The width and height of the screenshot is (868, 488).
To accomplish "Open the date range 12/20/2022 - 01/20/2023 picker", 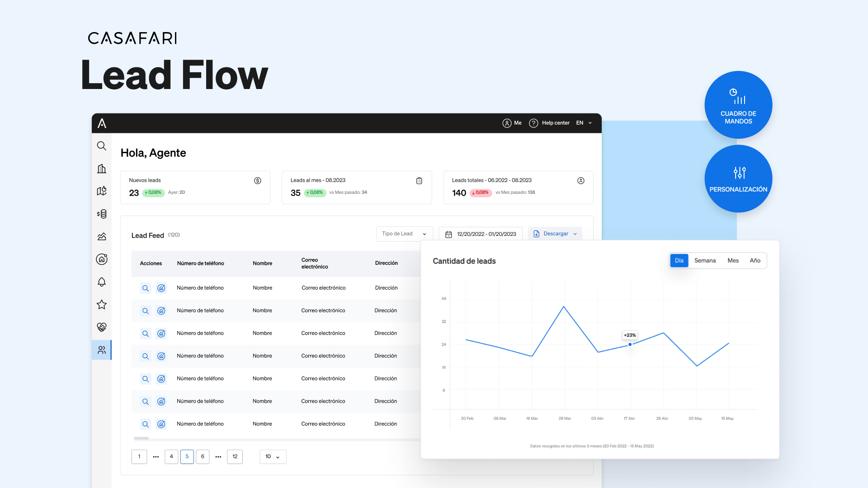I will point(480,234).
